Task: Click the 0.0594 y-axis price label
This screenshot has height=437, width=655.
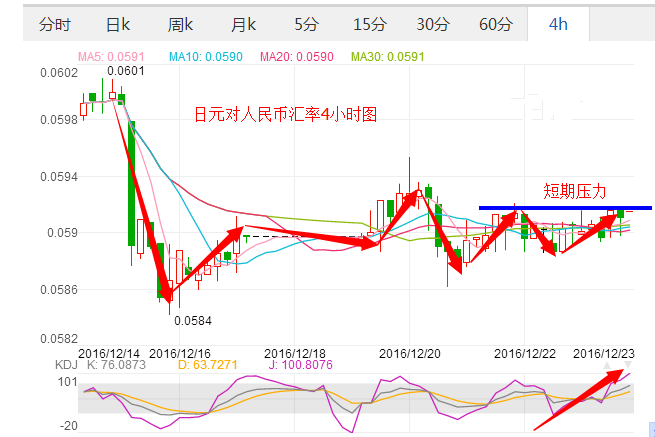Action: [59, 177]
